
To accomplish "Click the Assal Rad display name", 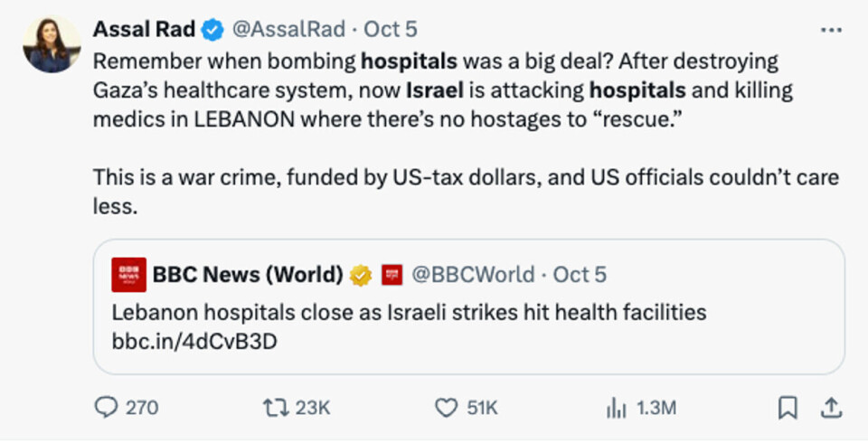I will [144, 30].
